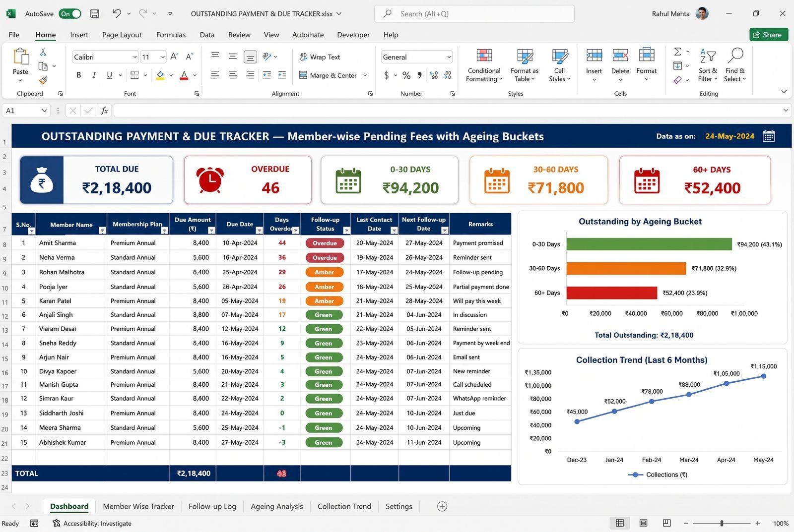
Task: Click the Increase Indent icon
Action: 282,75
